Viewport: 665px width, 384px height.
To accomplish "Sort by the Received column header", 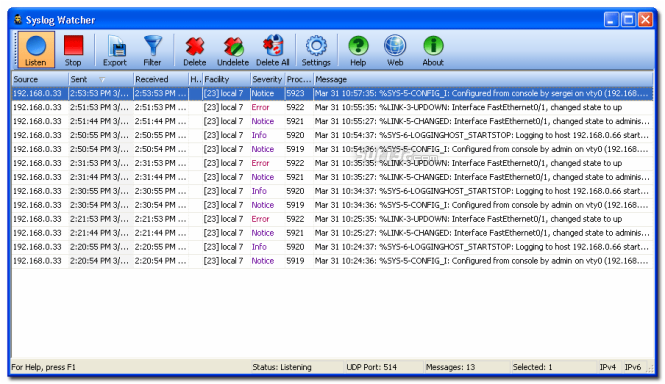I will coord(160,79).
